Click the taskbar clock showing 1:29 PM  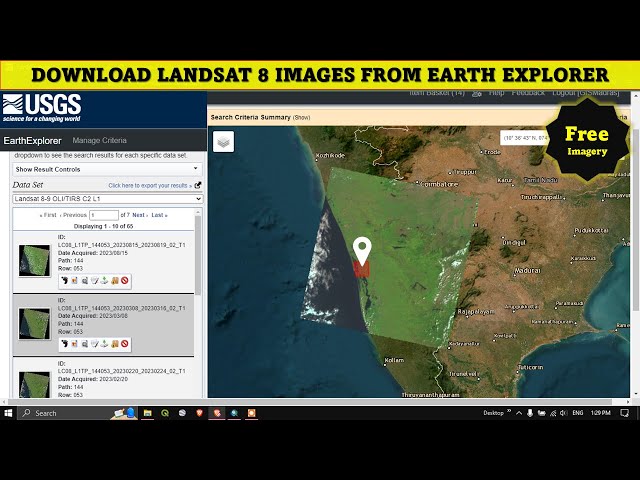tap(600, 413)
